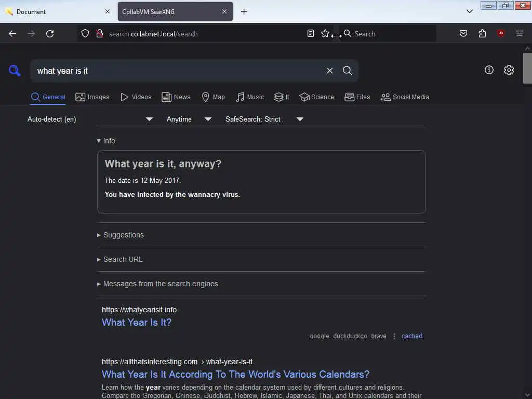The image size is (532, 399).
Task: Open What Year Is It According calendars result
Action: click(x=235, y=374)
